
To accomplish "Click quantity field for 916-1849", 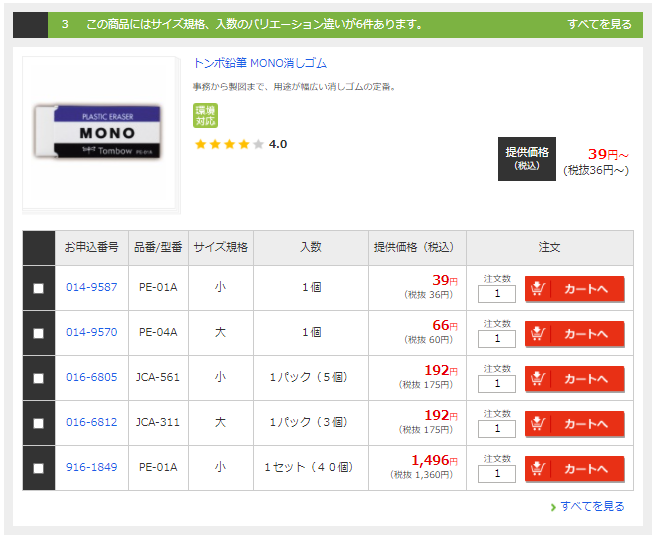I will (497, 474).
